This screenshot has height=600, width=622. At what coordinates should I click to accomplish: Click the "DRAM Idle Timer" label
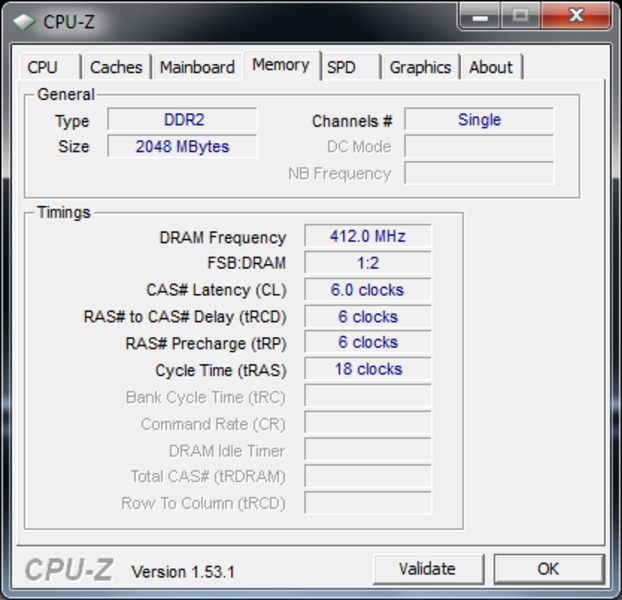(227, 451)
